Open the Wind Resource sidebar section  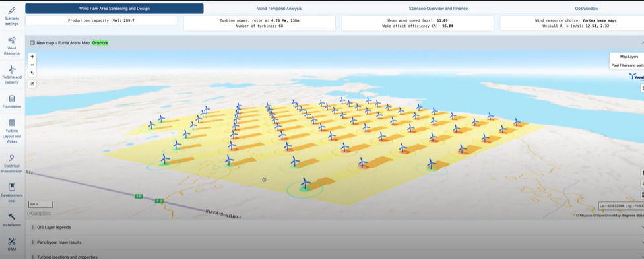tap(12, 45)
